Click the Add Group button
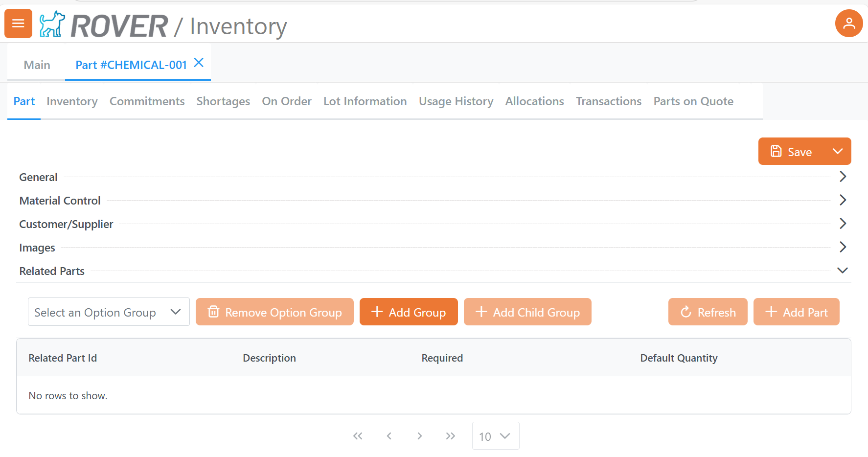The height and width of the screenshot is (457, 868). click(409, 312)
